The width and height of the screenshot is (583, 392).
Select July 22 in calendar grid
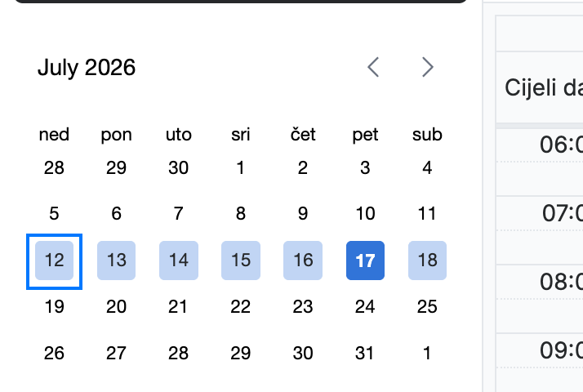point(241,307)
